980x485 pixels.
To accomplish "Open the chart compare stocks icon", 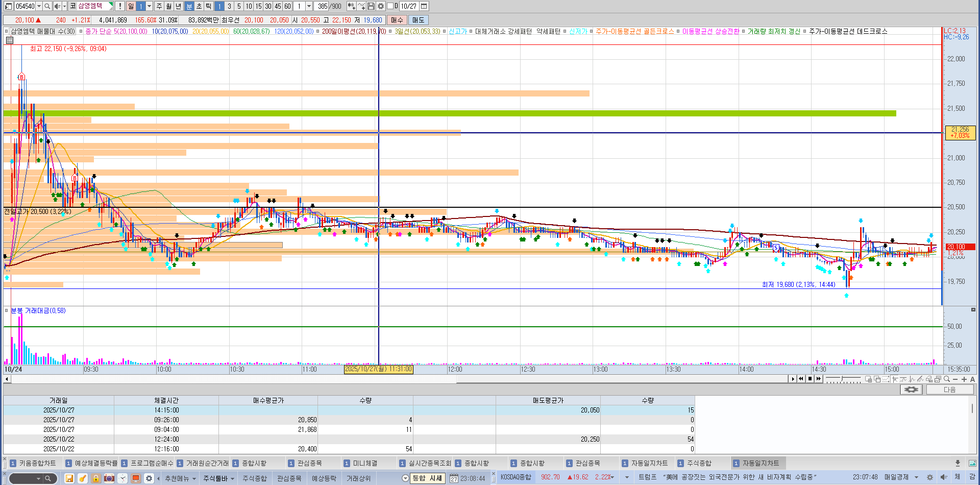I will tap(352, 6).
